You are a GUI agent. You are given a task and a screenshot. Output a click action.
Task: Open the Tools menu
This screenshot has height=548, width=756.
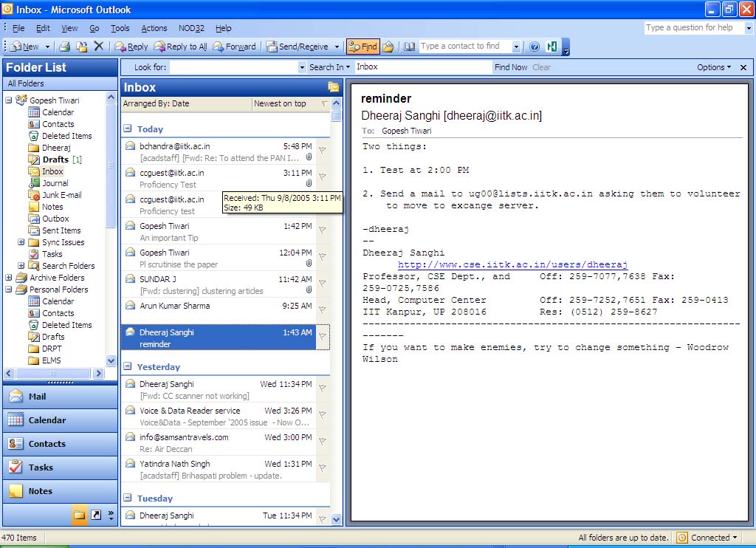[120, 28]
